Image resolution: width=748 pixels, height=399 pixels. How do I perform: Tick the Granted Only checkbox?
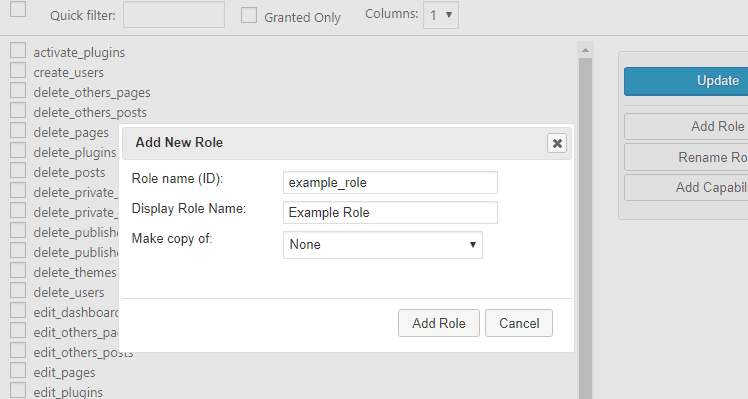pyautogui.click(x=249, y=15)
